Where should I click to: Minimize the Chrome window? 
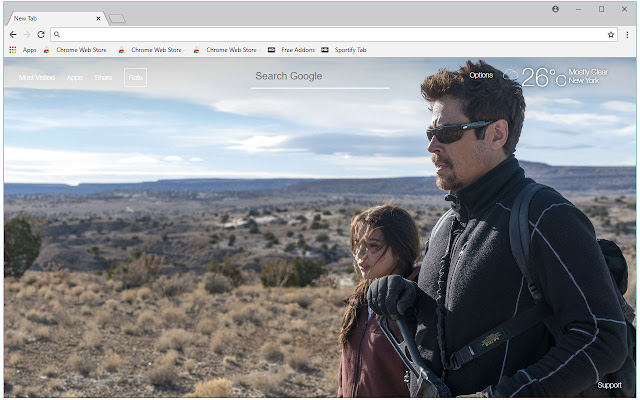[578, 9]
